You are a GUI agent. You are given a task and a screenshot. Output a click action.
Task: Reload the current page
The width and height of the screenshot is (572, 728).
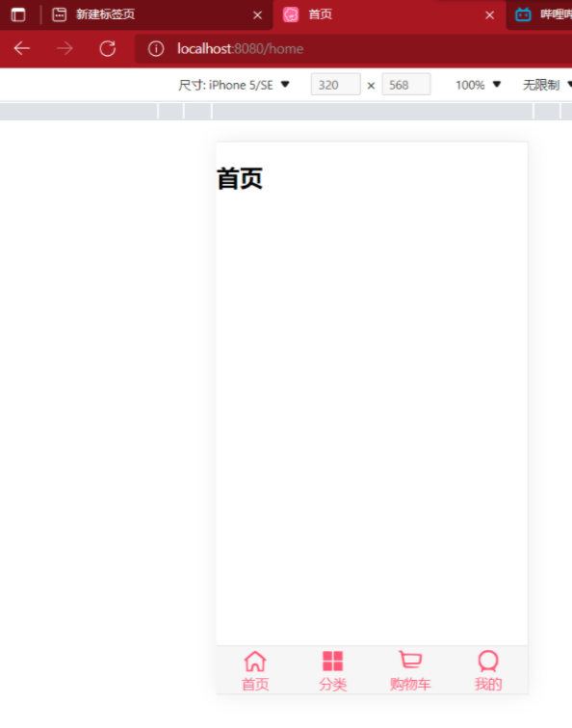[x=108, y=48]
